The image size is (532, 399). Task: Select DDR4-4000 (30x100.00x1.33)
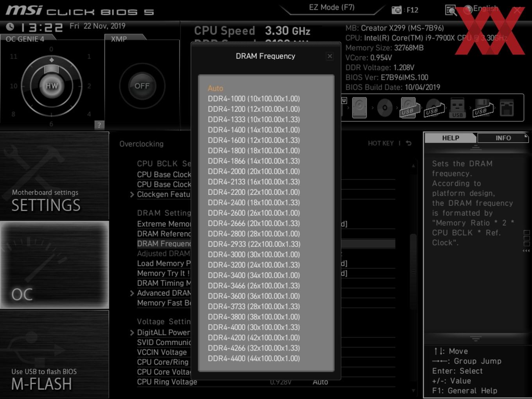pos(254,327)
